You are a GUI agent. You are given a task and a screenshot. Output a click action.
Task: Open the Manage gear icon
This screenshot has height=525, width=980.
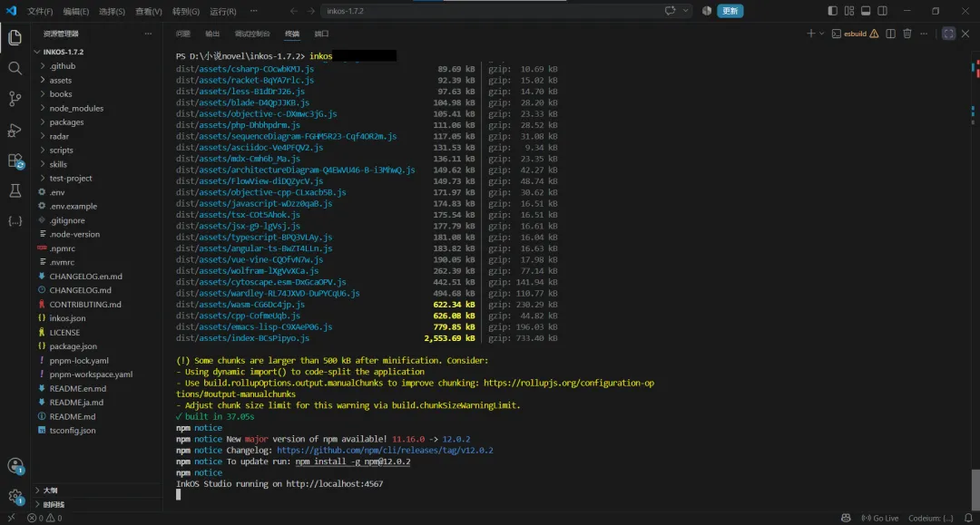pos(15,496)
